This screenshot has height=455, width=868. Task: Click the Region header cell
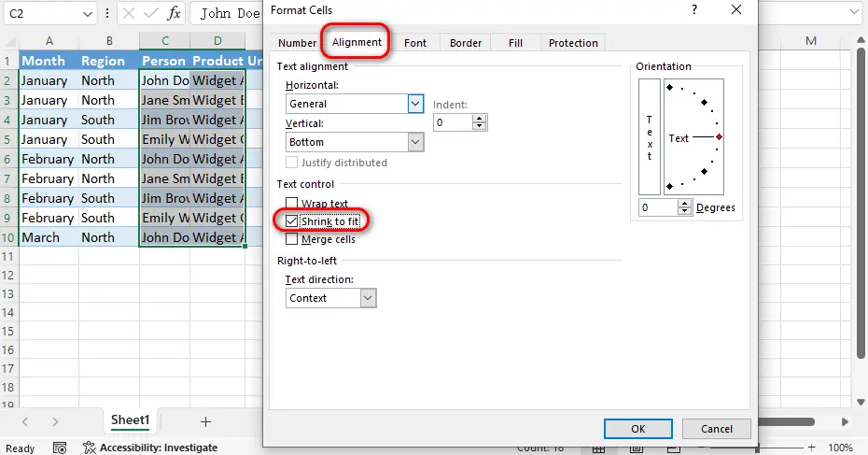(x=109, y=61)
